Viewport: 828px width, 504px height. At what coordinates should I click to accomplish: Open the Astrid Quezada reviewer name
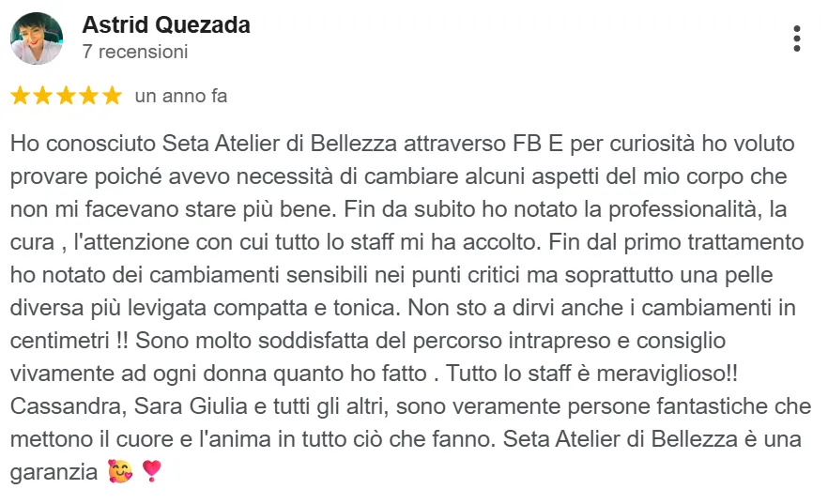click(166, 24)
